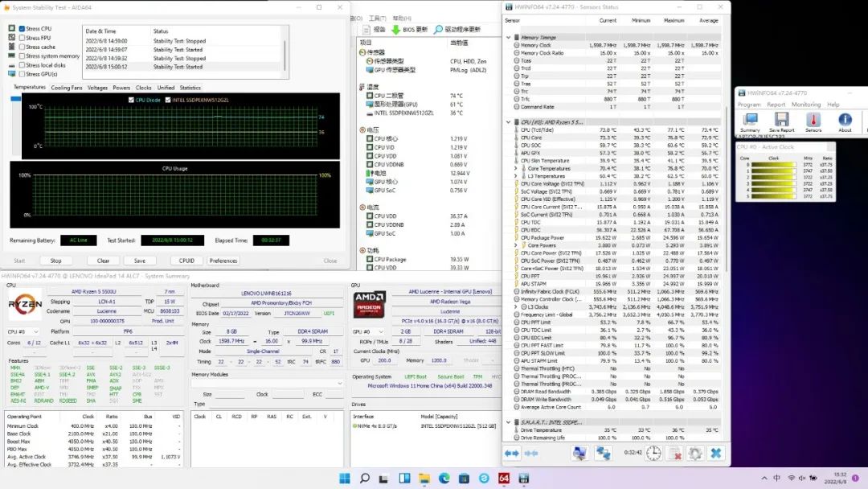Click the AIDA64 icon in the taskbar
This screenshot has width=868, height=489.
point(504,479)
